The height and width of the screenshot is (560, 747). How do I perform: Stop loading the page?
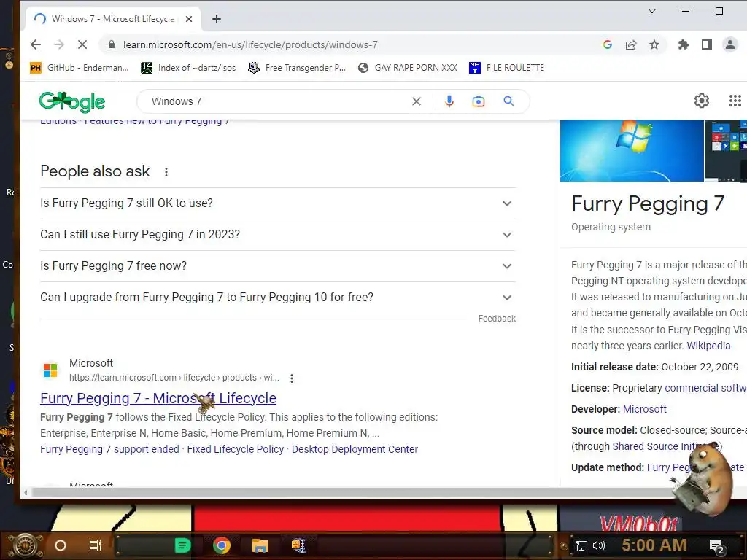click(82, 44)
